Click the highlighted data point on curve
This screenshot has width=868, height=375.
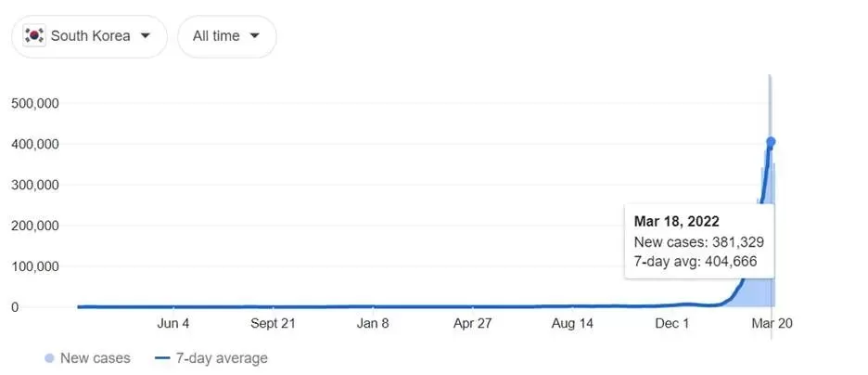pos(770,142)
